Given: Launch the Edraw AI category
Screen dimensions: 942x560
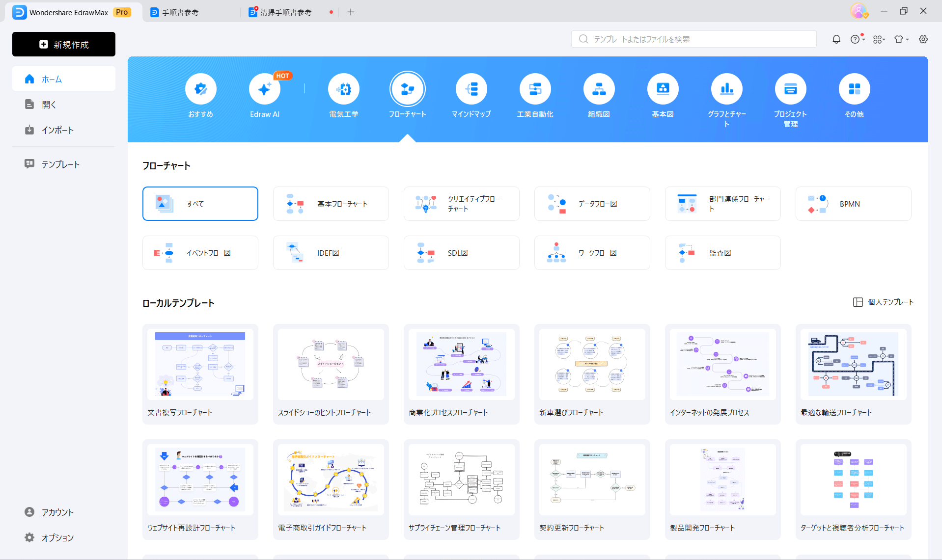Looking at the screenshot, I should (265, 89).
